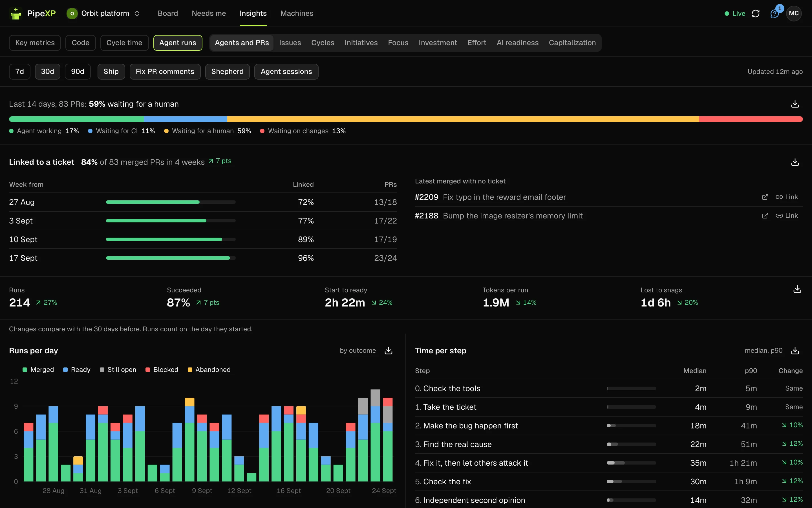Click the median, p90 selector

pos(763,351)
